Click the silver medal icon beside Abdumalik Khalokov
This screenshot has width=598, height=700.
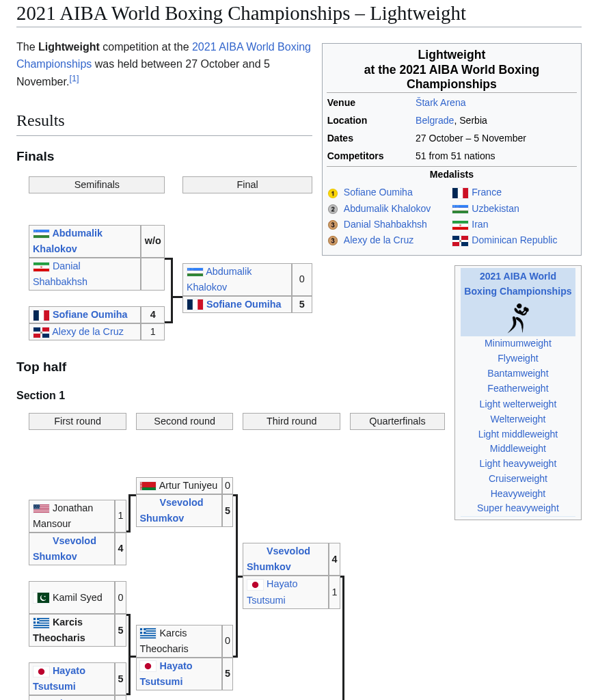coord(333,209)
